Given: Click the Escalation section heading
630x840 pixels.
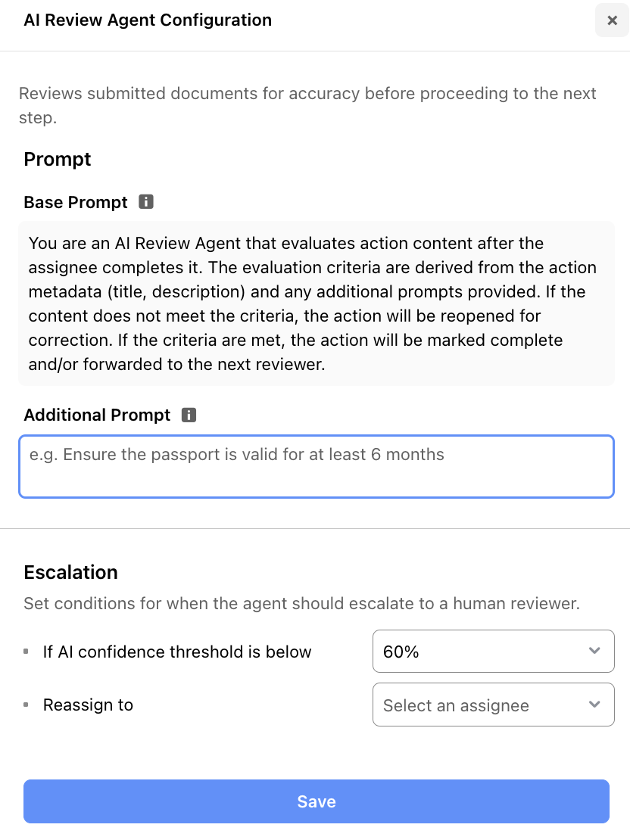Looking at the screenshot, I should pos(70,572).
